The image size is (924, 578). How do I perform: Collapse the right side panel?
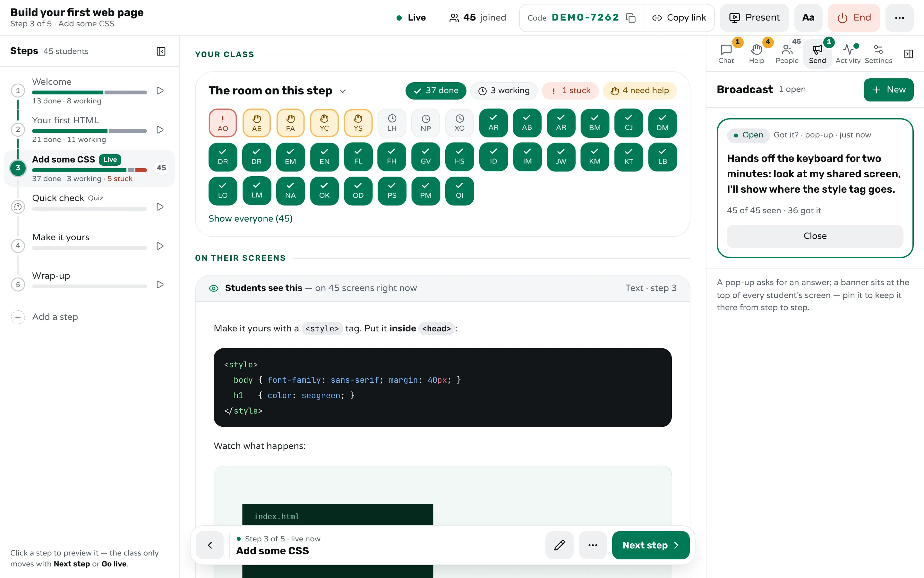(x=908, y=54)
